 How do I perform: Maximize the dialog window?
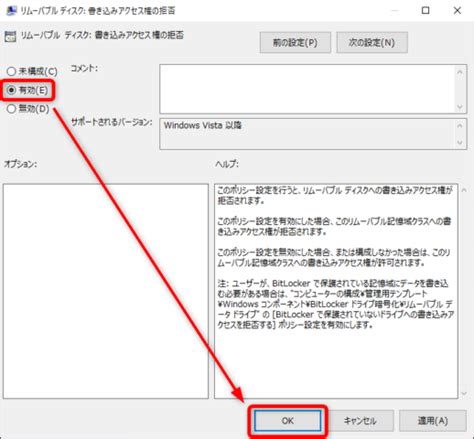tap(426, 11)
